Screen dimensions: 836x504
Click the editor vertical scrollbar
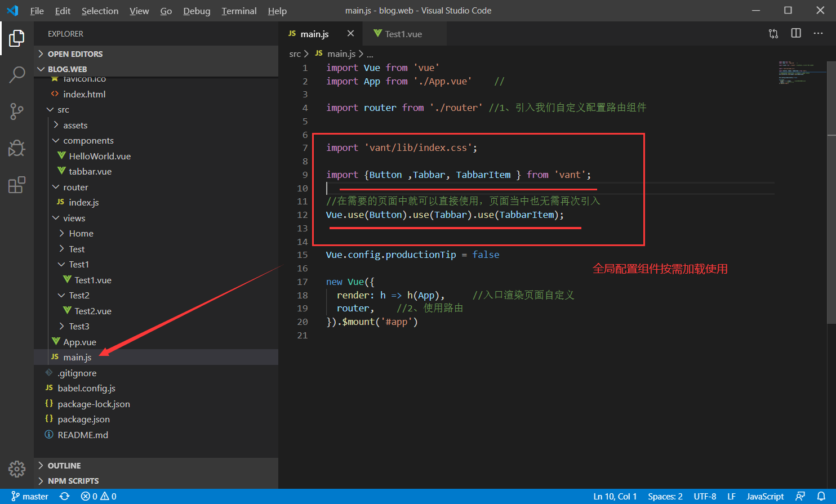coord(831,193)
